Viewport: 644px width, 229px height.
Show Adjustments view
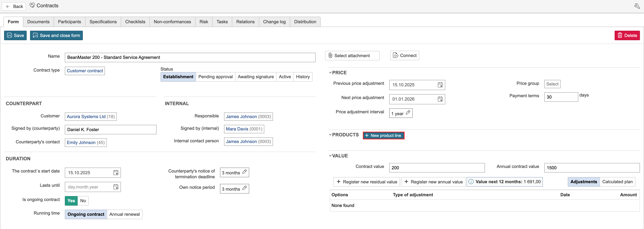click(584, 182)
